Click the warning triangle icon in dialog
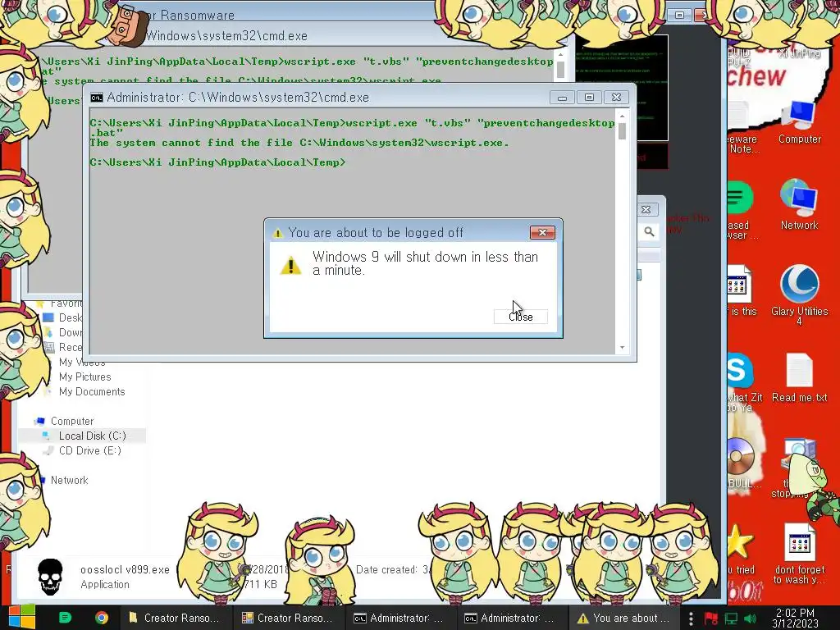 click(291, 265)
